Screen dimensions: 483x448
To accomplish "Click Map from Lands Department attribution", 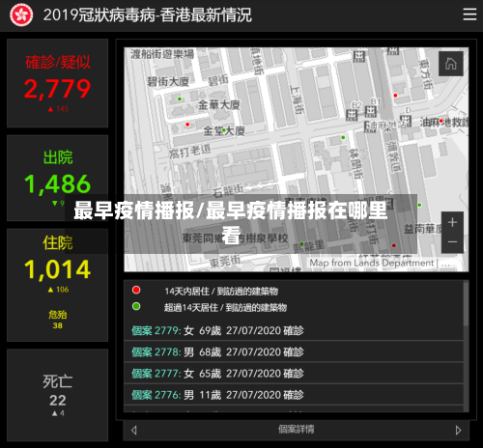I will (372, 264).
